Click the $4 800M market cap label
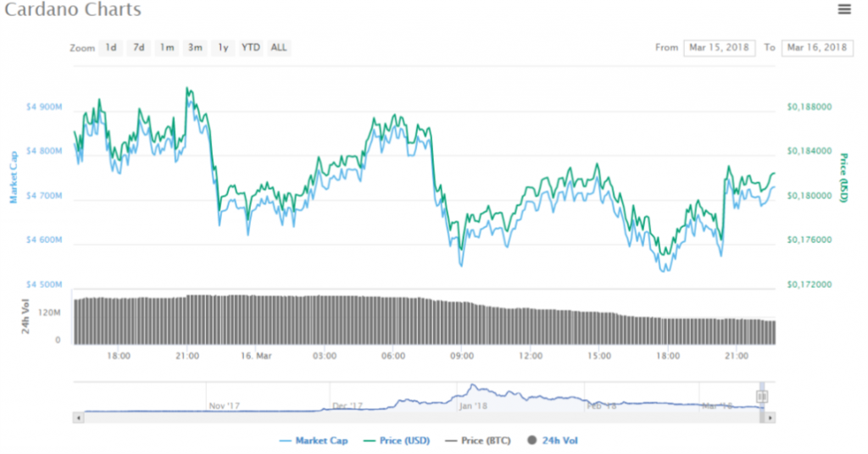 tap(44, 151)
